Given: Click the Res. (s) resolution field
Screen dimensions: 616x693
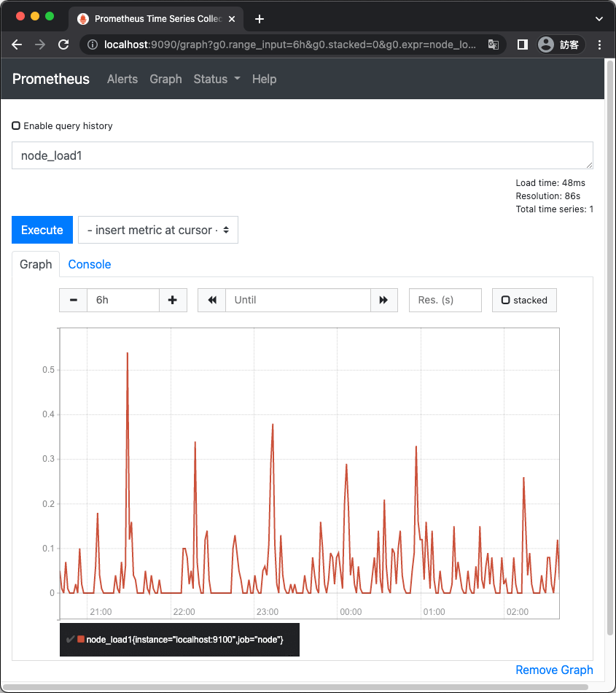Looking at the screenshot, I should point(445,300).
